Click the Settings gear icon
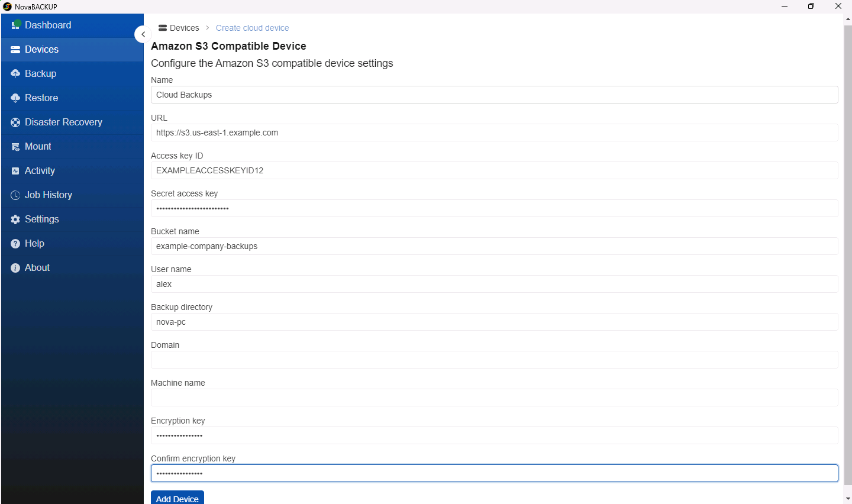852x504 pixels. point(15,219)
